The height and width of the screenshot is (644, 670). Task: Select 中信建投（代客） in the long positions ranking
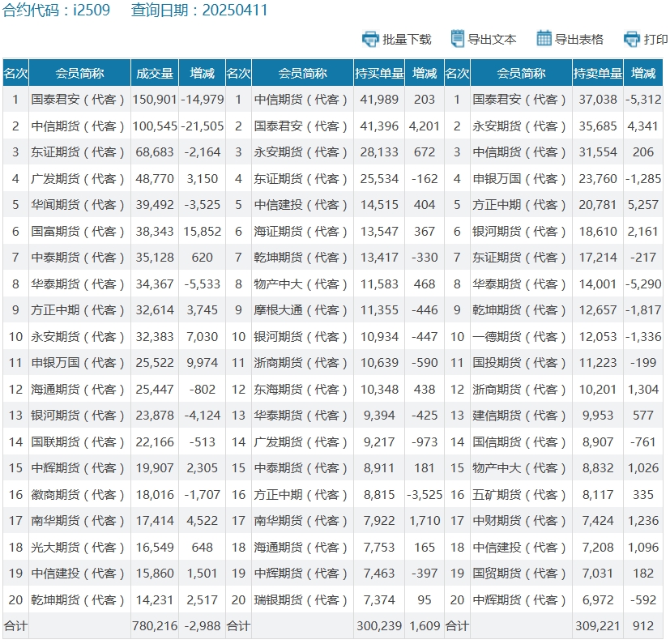301,205
